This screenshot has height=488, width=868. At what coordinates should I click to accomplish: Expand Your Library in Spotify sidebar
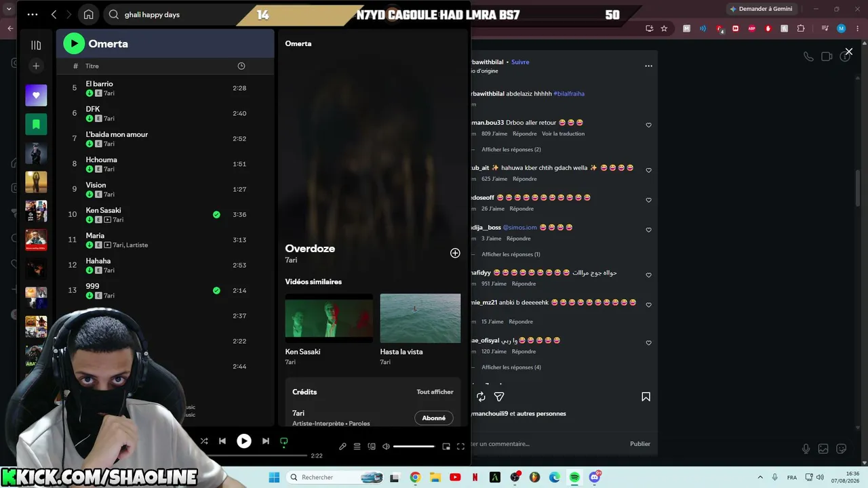pyautogui.click(x=36, y=45)
